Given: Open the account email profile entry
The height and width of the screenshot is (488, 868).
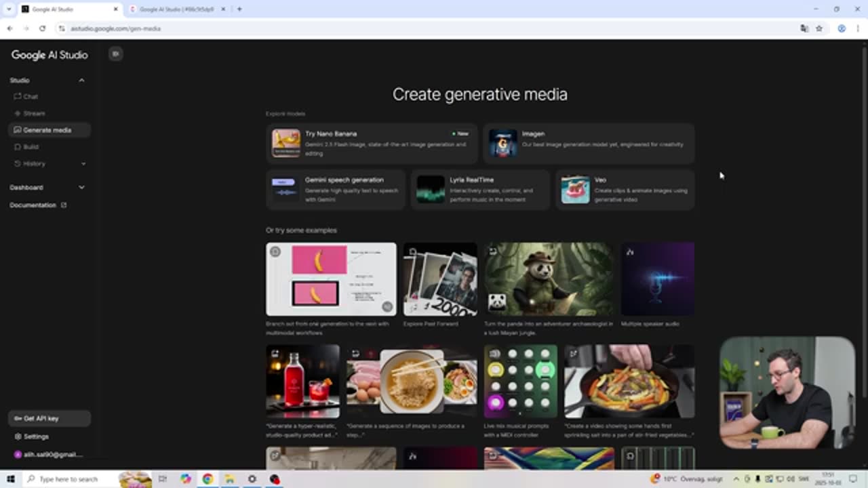Looking at the screenshot, I should [47, 455].
